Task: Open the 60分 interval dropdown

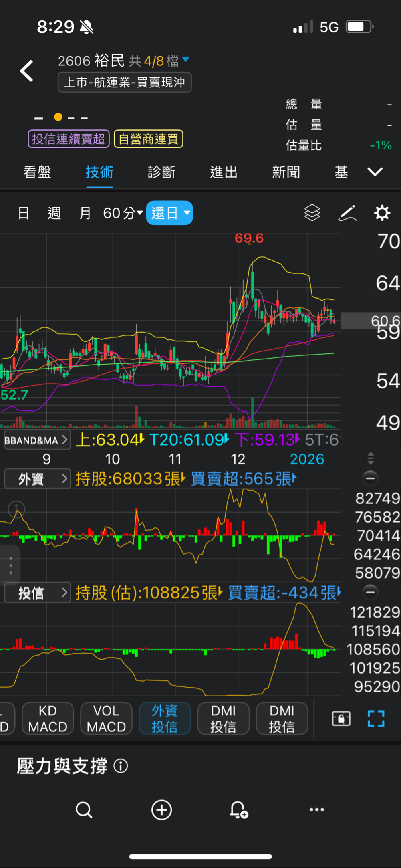Action: tap(123, 213)
